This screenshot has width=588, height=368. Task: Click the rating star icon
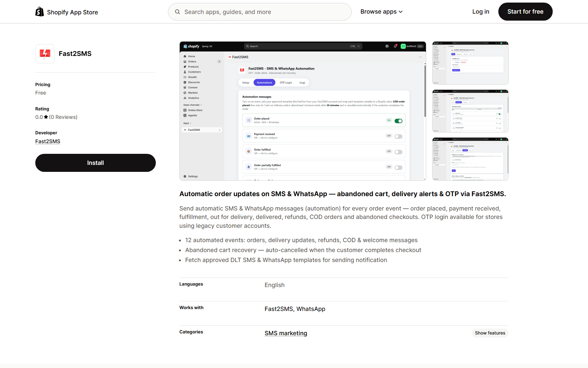(x=46, y=117)
